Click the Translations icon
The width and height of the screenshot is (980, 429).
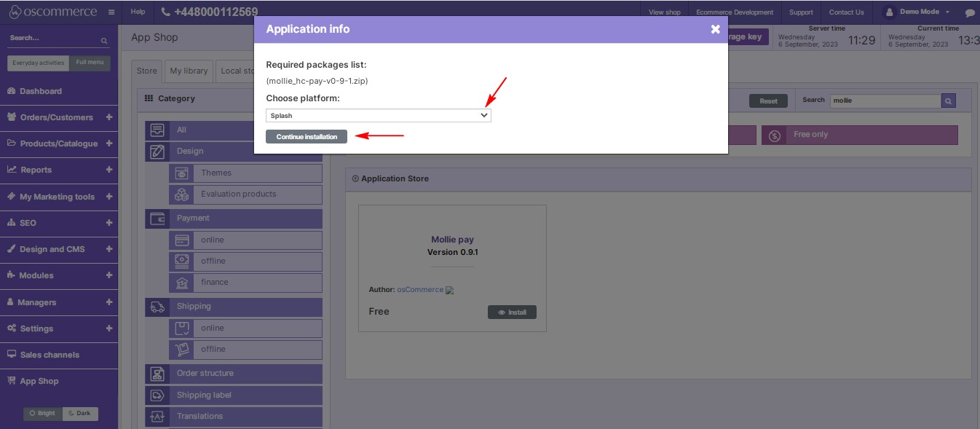(x=157, y=417)
